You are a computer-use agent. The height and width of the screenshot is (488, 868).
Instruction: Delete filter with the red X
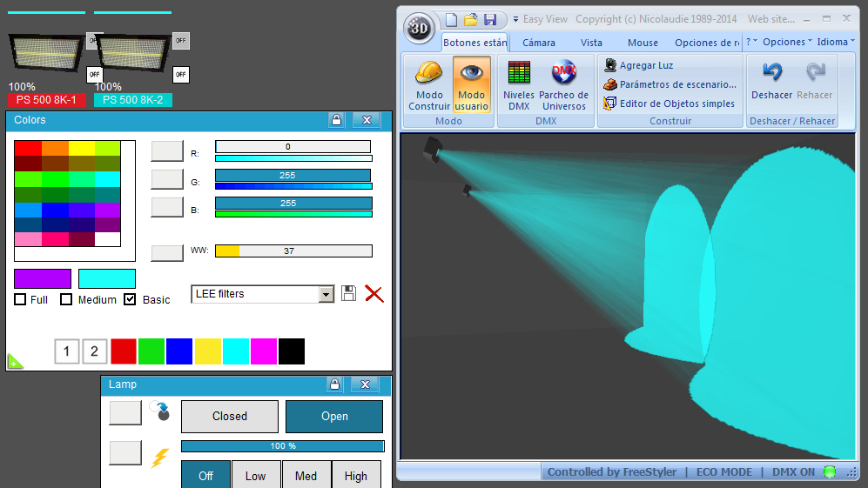374,293
